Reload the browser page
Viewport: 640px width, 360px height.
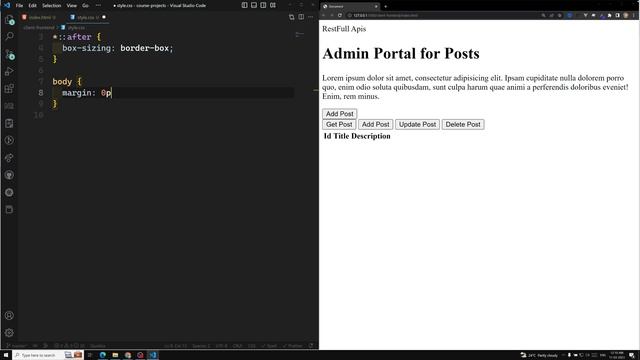coord(340,15)
